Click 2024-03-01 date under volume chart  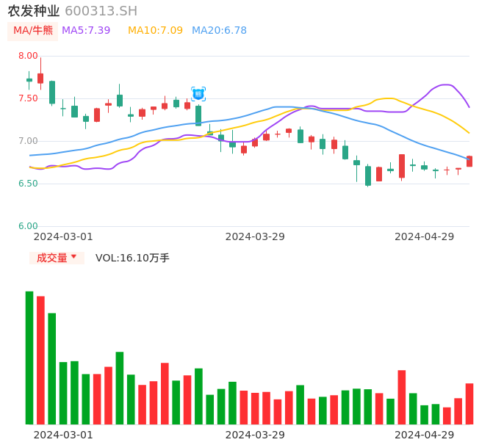[x=63, y=435]
